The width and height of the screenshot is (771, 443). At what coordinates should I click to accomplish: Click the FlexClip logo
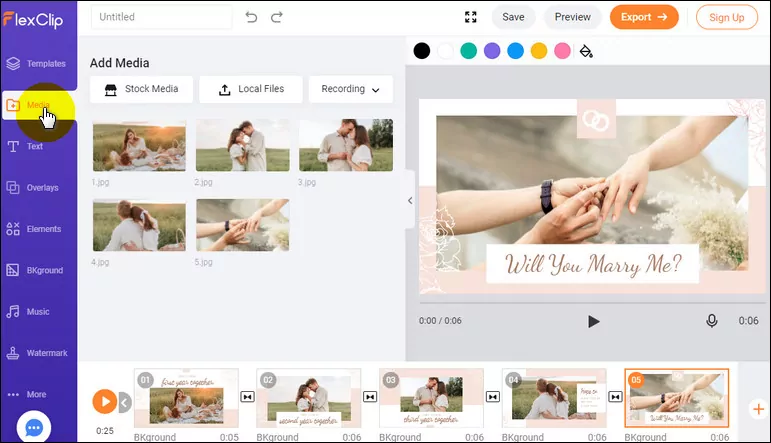tap(33, 20)
